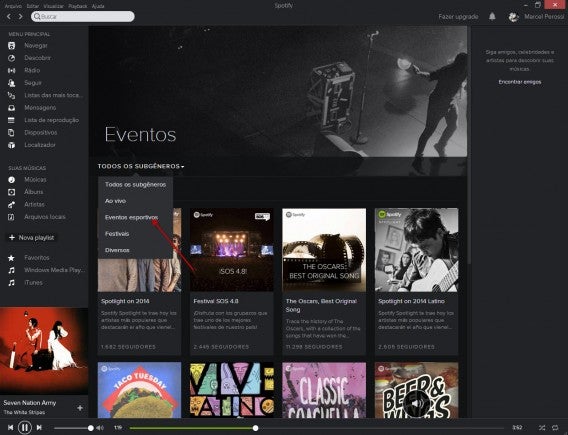This screenshot has width=568, height=435.
Task: Click the Rádio sidebar icon
Action: [x=12, y=70]
